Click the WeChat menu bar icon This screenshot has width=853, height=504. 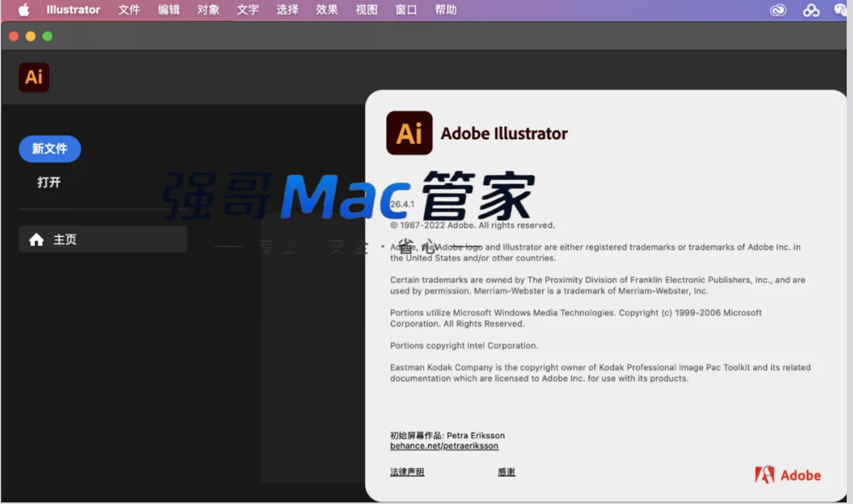coord(841,10)
